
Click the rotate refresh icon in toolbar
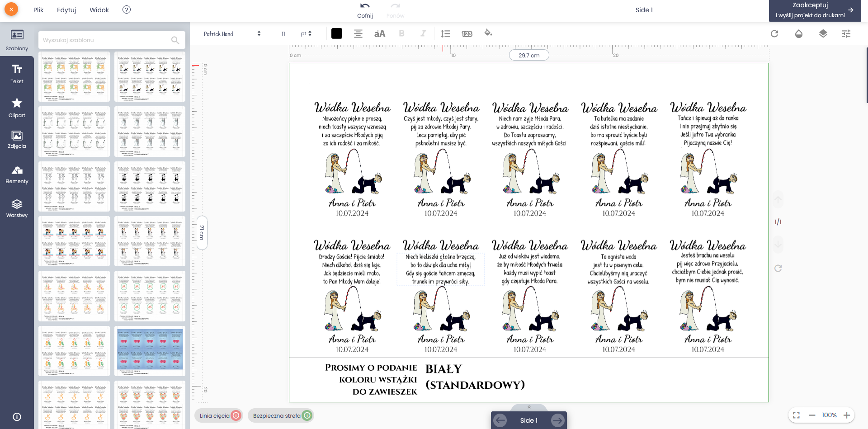(774, 33)
